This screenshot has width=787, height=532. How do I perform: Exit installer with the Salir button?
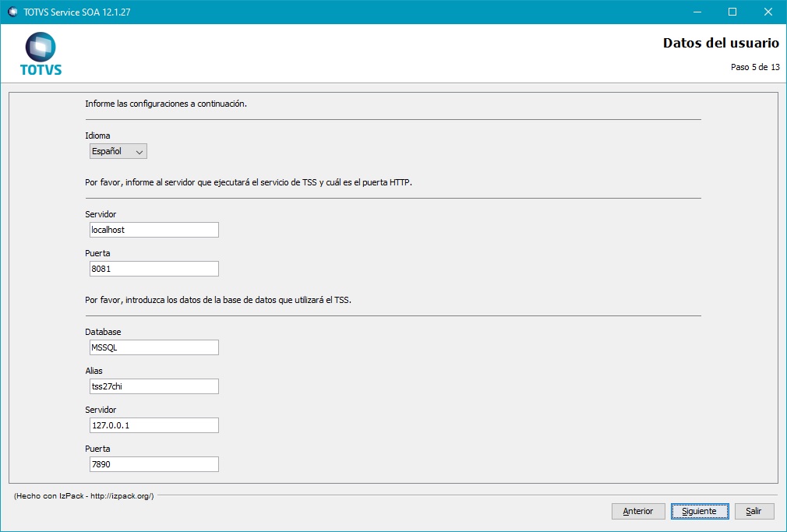[753, 511]
